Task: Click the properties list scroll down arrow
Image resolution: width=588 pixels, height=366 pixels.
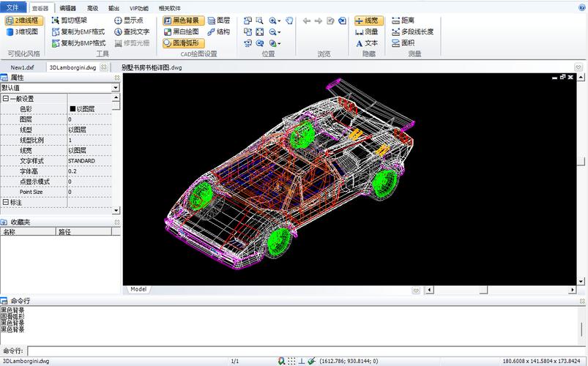Action: [x=116, y=210]
